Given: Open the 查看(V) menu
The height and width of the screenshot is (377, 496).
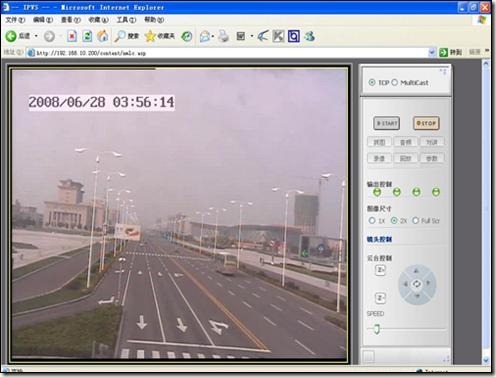Looking at the screenshot, I should [x=70, y=20].
